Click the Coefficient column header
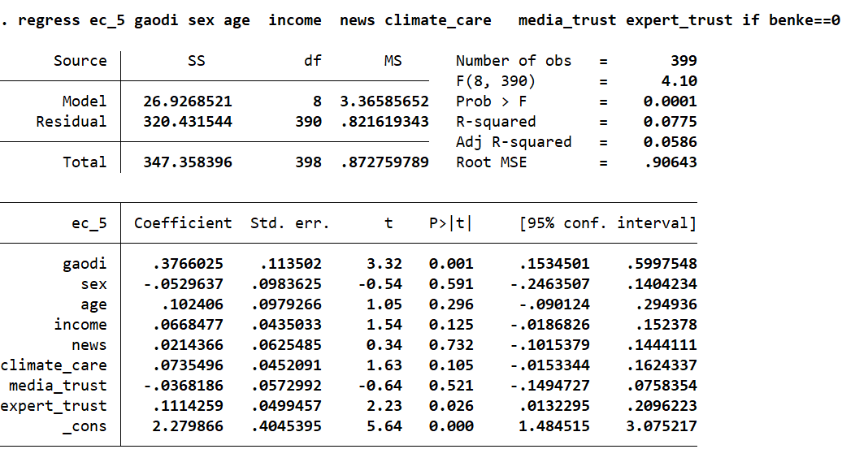 183,223
